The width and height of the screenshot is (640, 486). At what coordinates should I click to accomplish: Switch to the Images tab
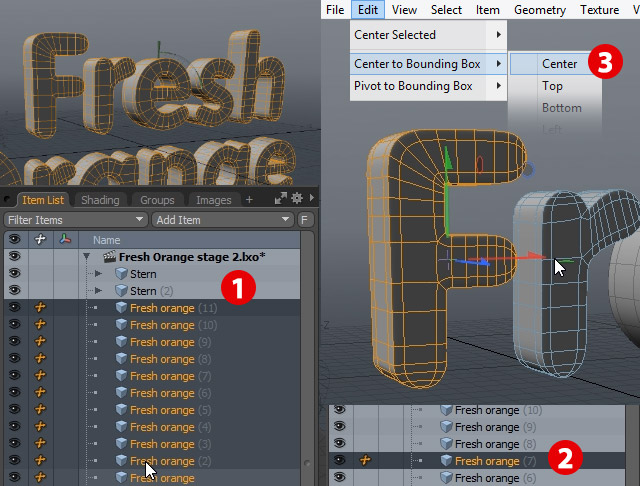click(213, 200)
